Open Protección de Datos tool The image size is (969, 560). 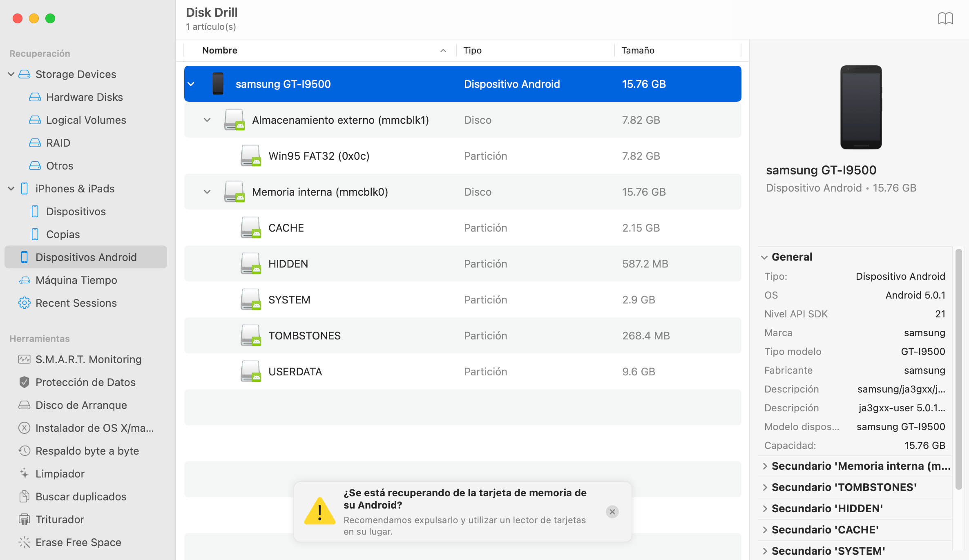point(85,382)
